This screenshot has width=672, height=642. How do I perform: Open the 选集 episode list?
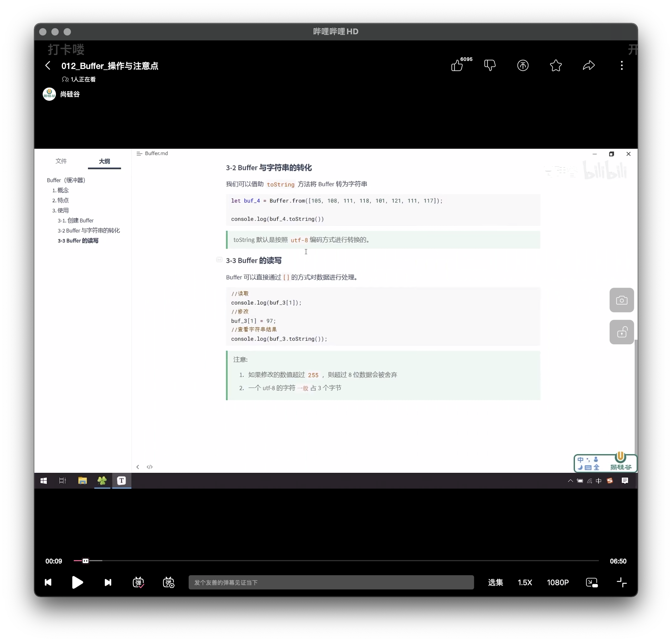495,582
